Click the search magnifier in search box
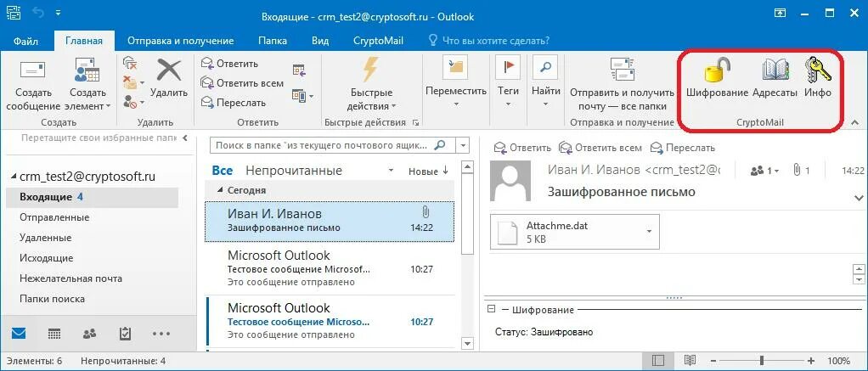This screenshot has height=371, width=868. click(440, 146)
